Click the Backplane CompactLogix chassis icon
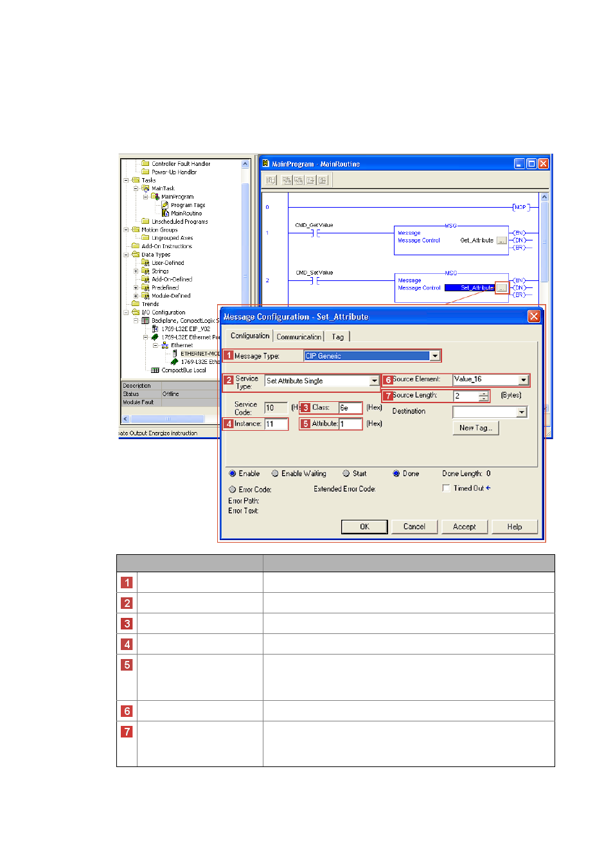Screen dimensions: 613x868 pyautogui.click(x=145, y=320)
